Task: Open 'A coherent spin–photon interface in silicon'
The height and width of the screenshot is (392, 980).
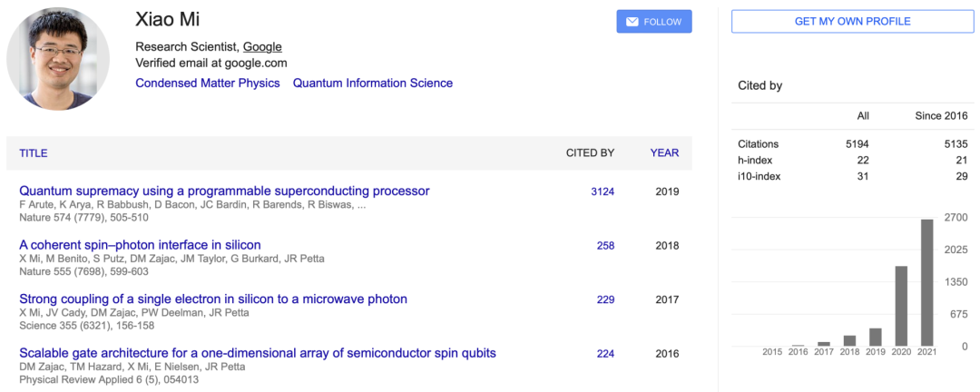Action: pos(140,245)
